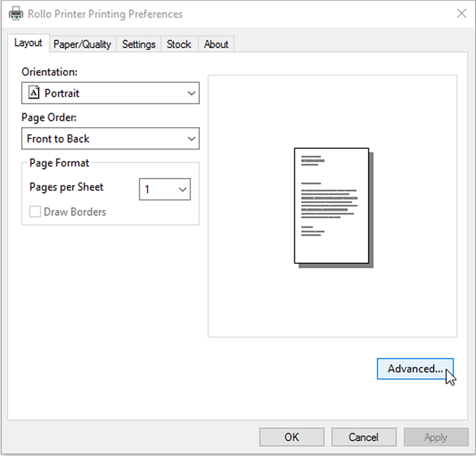Click the page preview thumbnail
476x456 pixels.
tap(334, 207)
